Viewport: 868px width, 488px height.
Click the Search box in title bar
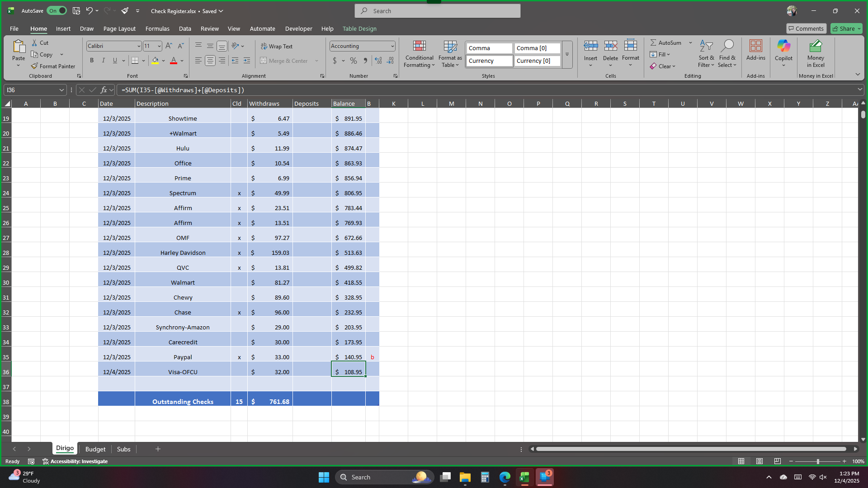437,11
